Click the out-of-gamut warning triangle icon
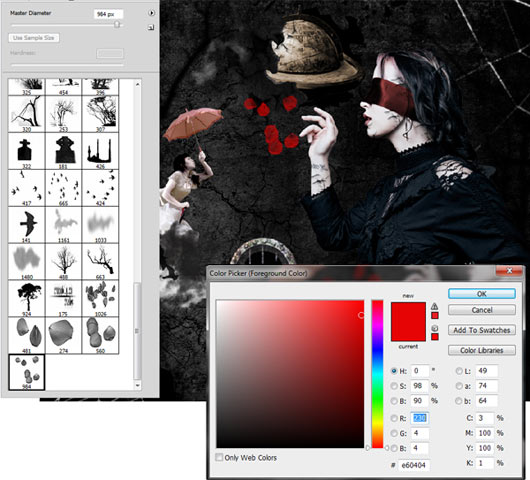The height and width of the screenshot is (480, 530). click(x=434, y=307)
